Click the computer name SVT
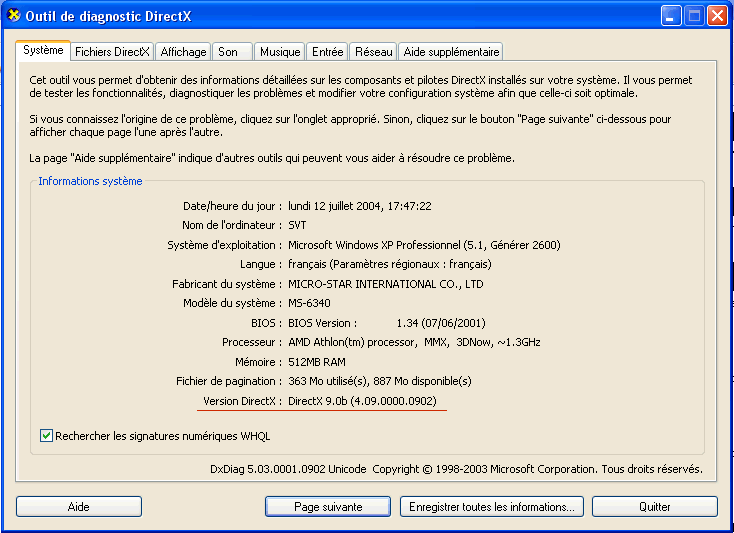 pyautogui.click(x=297, y=225)
